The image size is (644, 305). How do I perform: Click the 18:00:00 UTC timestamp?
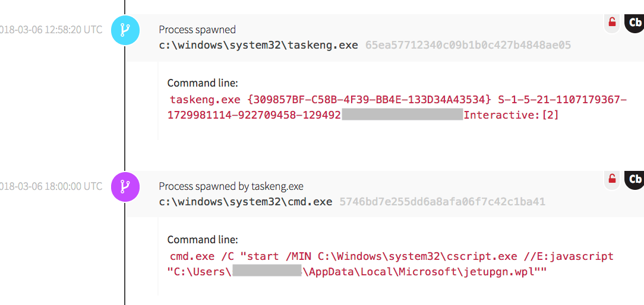click(x=51, y=186)
